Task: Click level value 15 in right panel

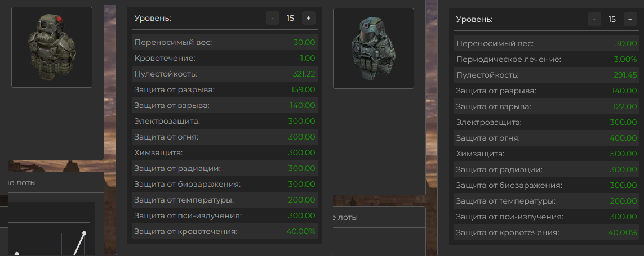Action: click(x=612, y=19)
